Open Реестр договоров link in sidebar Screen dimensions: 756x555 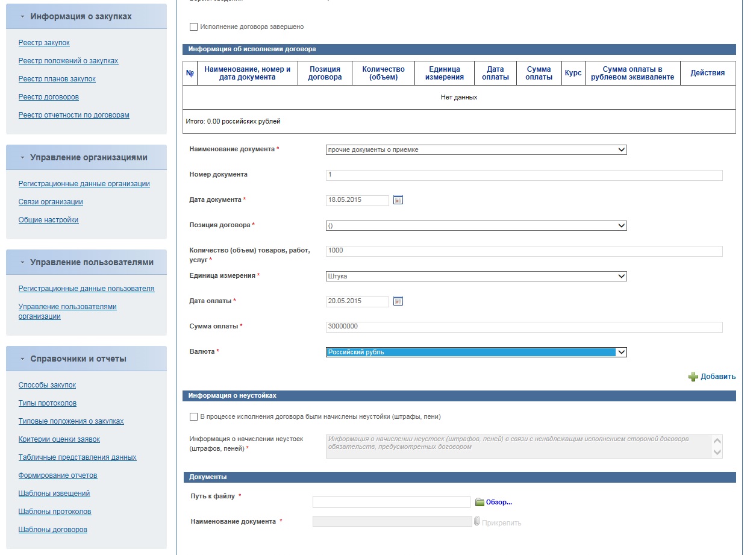click(x=49, y=97)
